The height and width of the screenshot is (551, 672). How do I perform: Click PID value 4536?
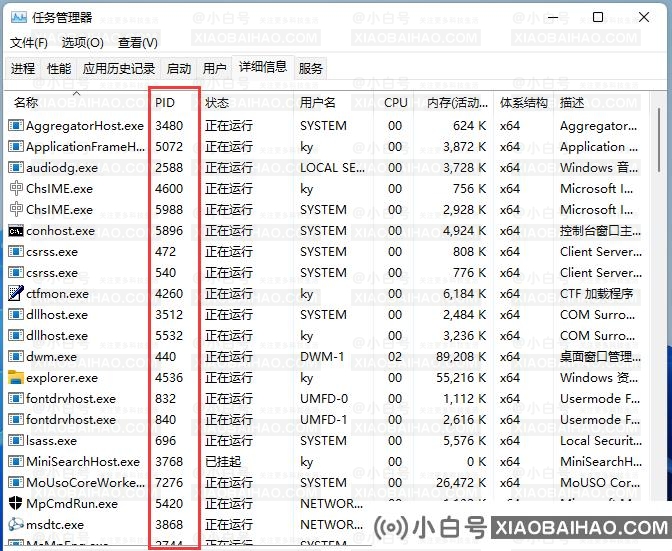coord(169,377)
